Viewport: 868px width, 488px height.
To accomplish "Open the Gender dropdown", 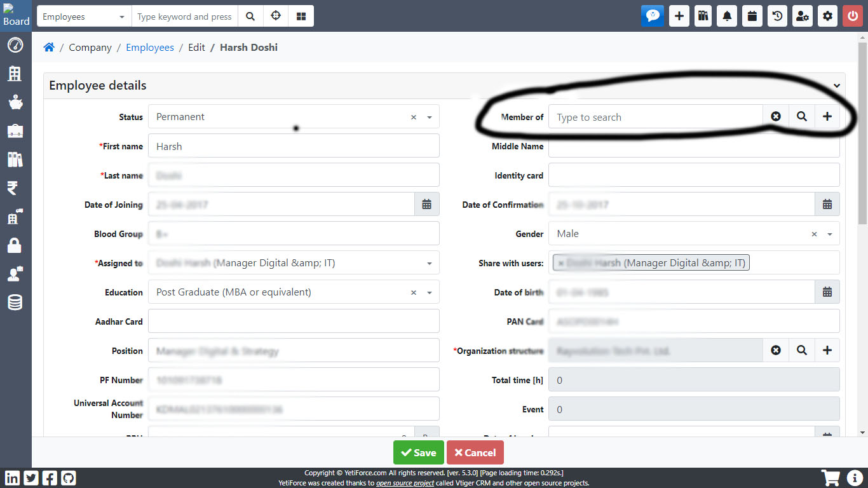I will [694, 234].
